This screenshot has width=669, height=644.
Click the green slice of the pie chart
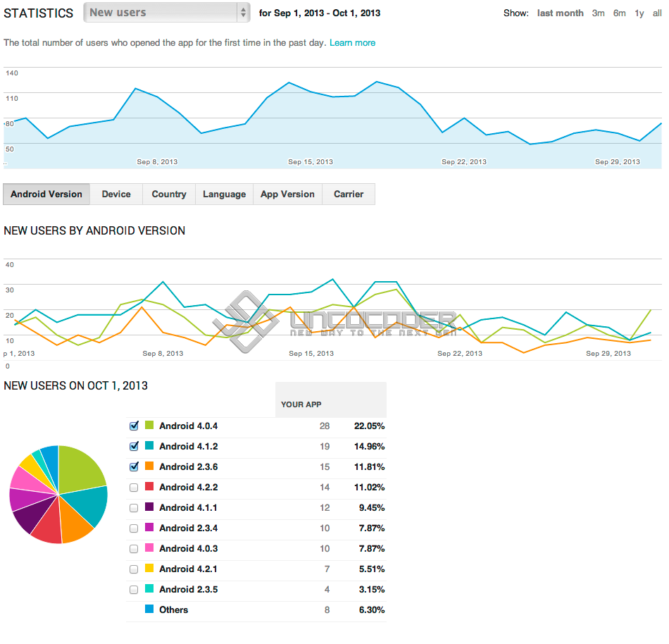[x=80, y=469]
